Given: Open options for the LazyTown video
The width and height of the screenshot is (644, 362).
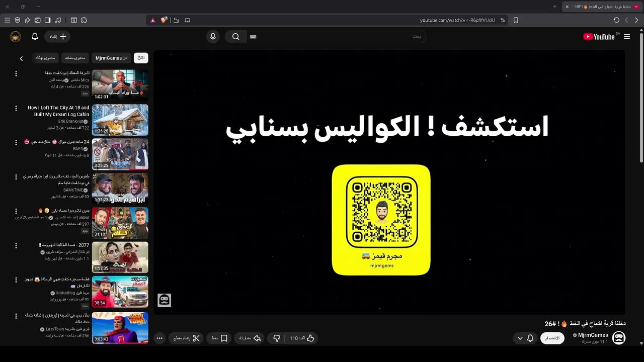Looking at the screenshot, I should pyautogui.click(x=16, y=316).
